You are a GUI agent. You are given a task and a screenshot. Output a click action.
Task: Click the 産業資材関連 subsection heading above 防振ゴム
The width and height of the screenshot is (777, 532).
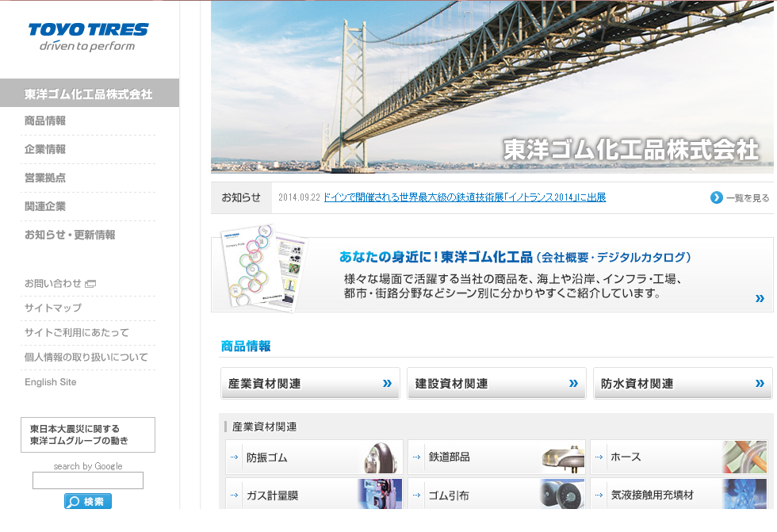(265, 427)
